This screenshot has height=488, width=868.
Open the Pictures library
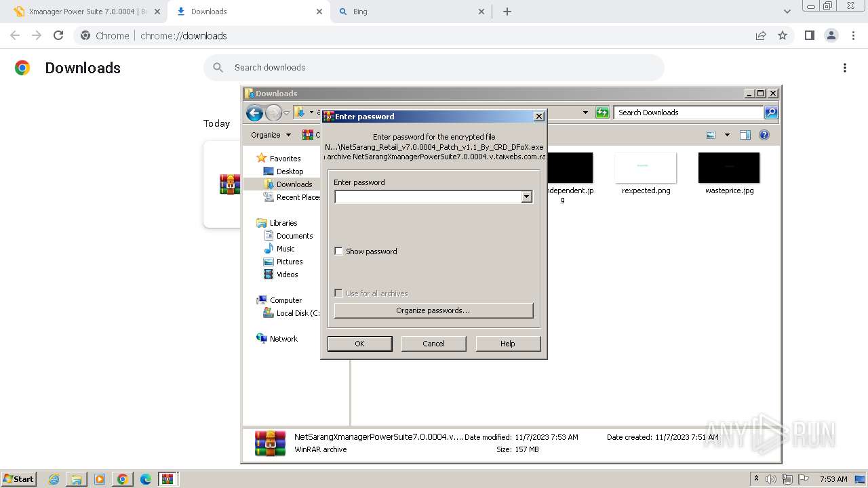pos(290,262)
